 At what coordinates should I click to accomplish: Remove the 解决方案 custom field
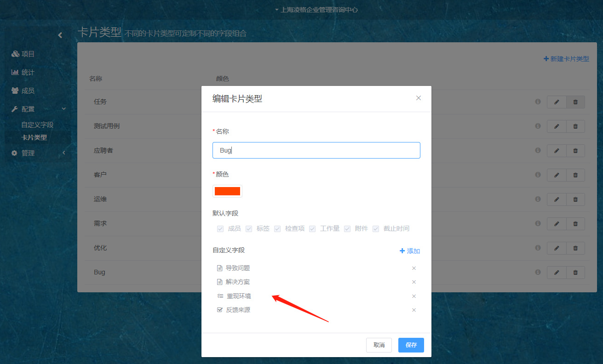click(413, 282)
